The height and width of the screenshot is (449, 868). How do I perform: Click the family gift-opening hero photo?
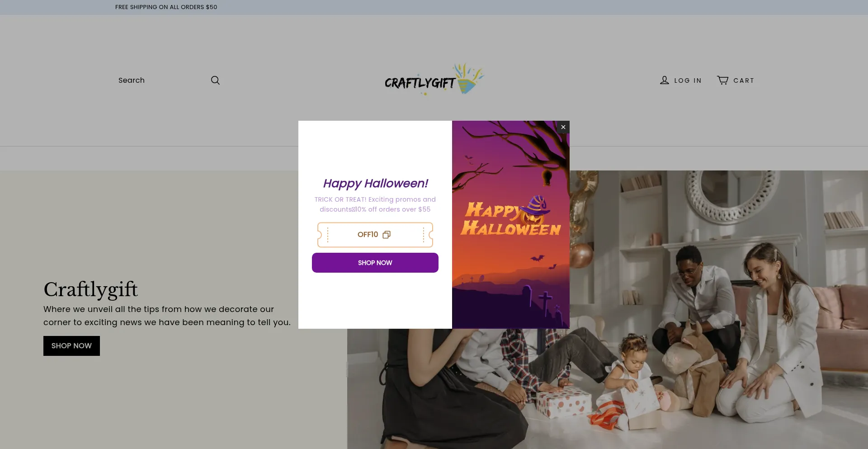point(678,339)
